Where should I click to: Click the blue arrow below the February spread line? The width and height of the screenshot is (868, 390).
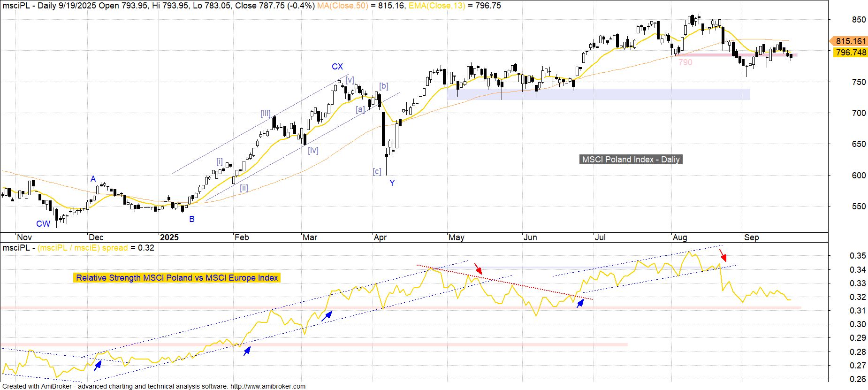[247, 351]
